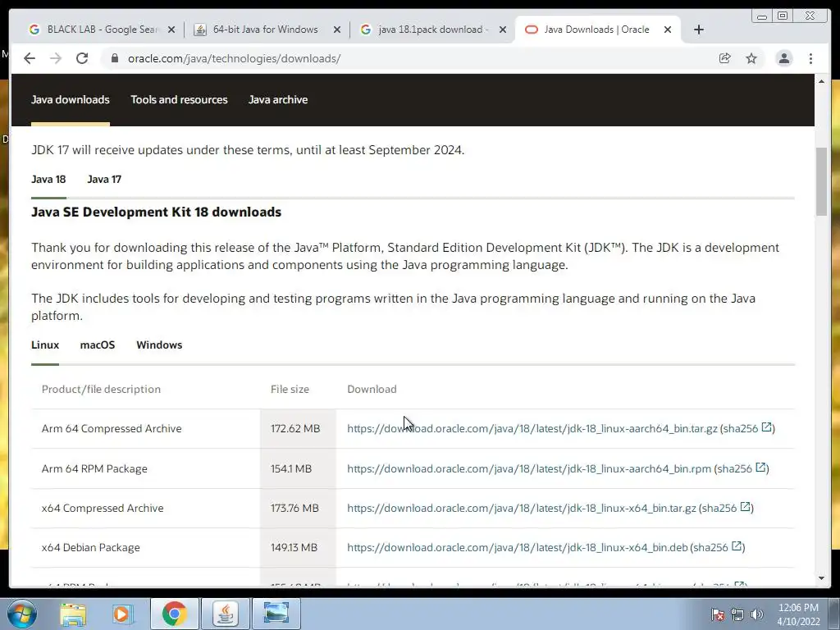Click the Action Center flag tray icon

click(718, 614)
